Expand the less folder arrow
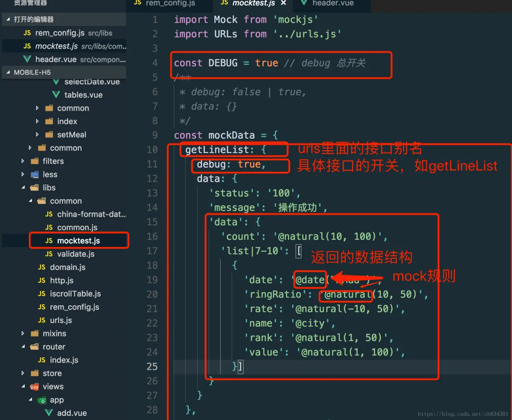The width and height of the screenshot is (512, 420). [23, 174]
